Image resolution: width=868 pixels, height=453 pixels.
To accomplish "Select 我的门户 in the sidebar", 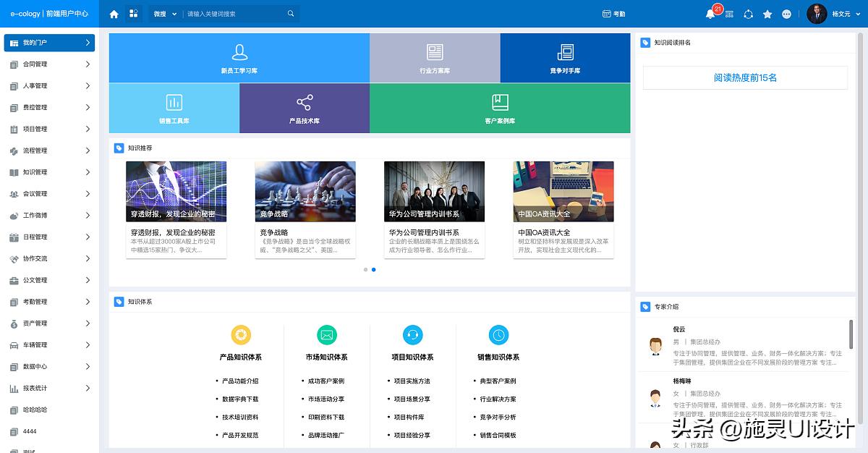I will [x=49, y=43].
